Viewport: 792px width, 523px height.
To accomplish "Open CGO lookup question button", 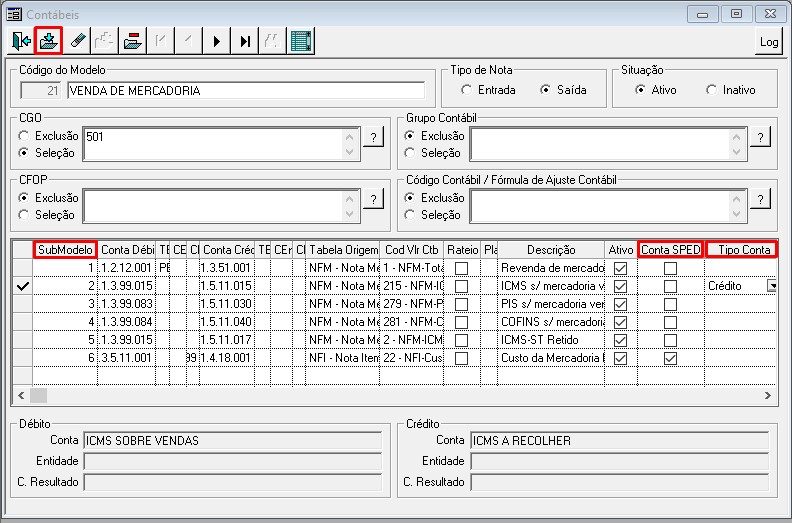I will tap(373, 137).
